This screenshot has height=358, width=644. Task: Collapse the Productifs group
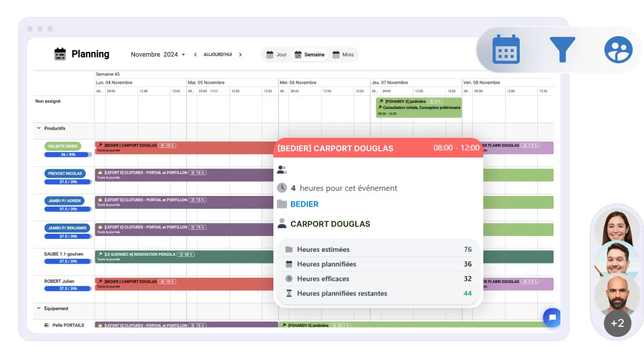39,128
